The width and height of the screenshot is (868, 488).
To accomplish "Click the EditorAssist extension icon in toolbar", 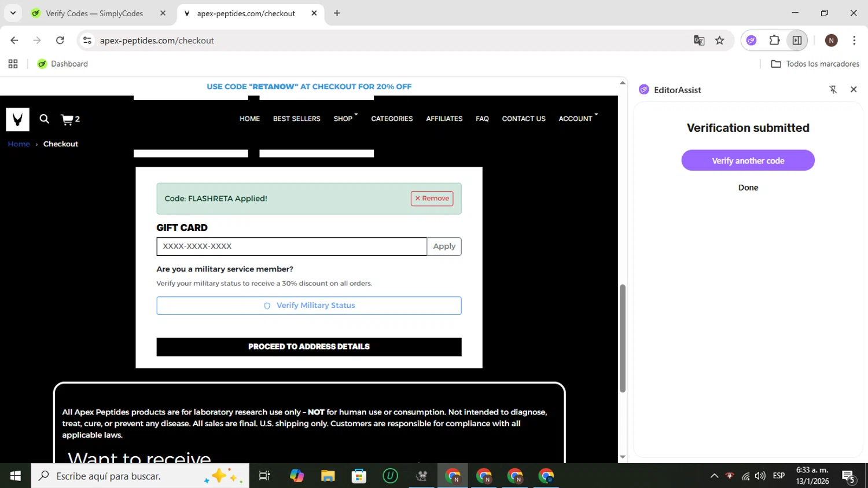I will click(x=751, y=41).
